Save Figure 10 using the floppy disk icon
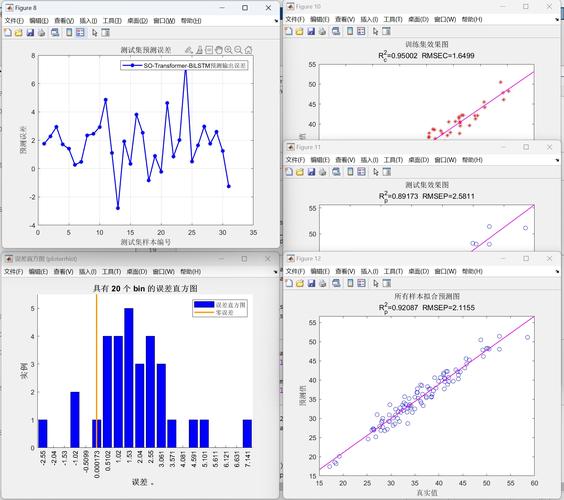 coord(311,31)
